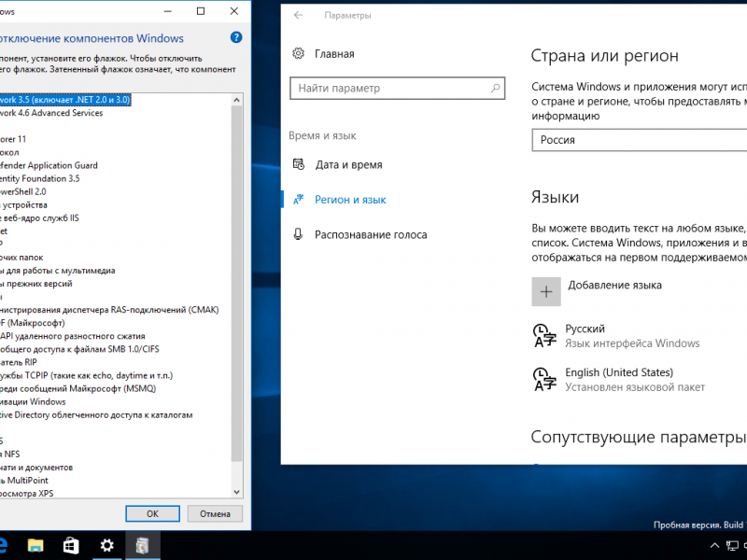Show hidden tray icons chevron
Screen dimensions: 747x560
point(714,546)
